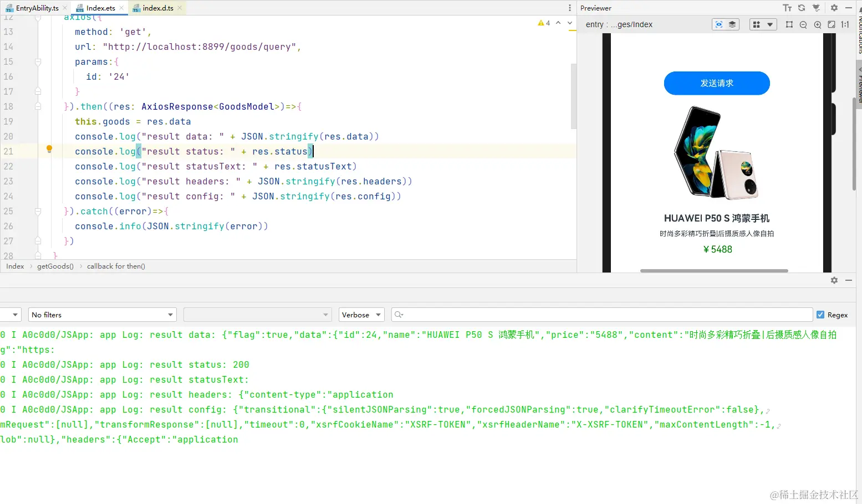Zoom out the Previewer
Screen dimensions: 862x504
[803, 24]
